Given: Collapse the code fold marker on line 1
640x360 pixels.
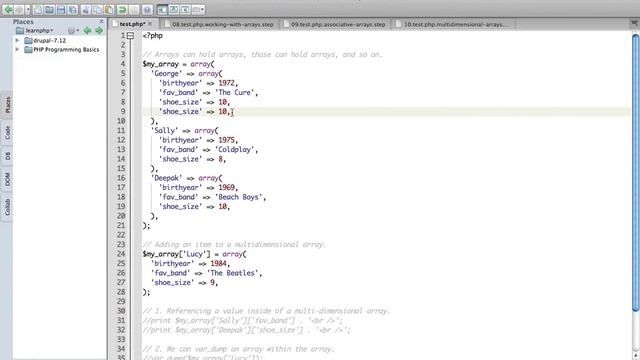Looking at the screenshot, I should (130, 36).
